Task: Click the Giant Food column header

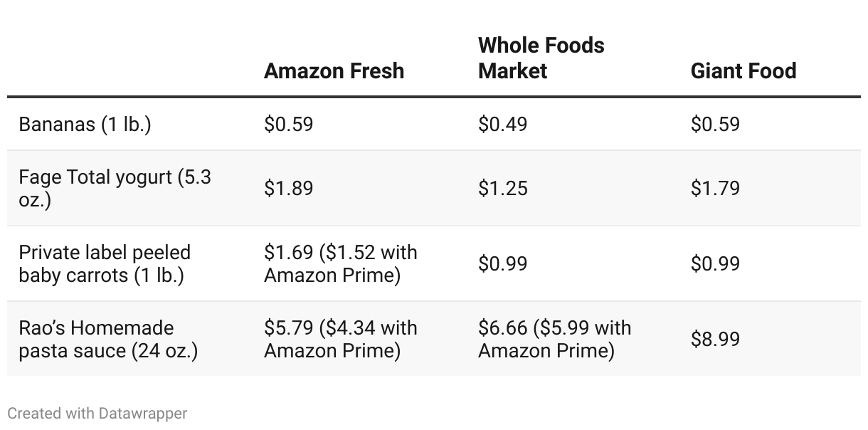Action: (x=743, y=70)
